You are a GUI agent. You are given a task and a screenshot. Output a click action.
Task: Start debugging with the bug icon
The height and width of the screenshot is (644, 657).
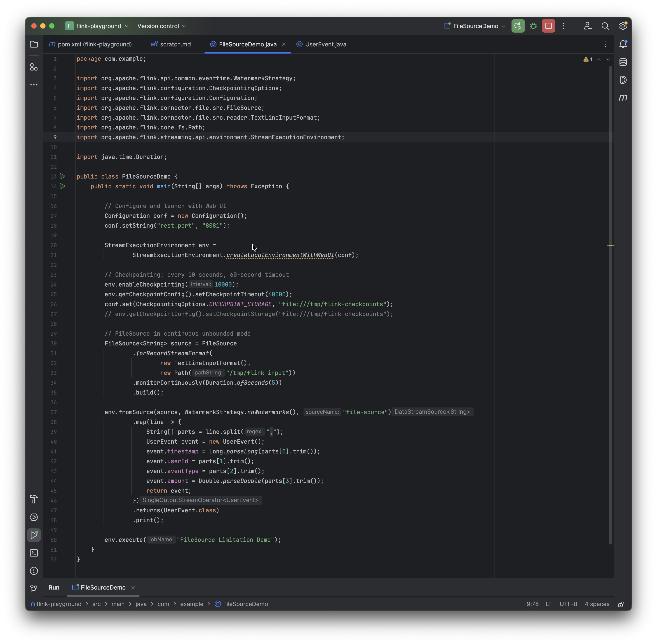click(x=533, y=26)
